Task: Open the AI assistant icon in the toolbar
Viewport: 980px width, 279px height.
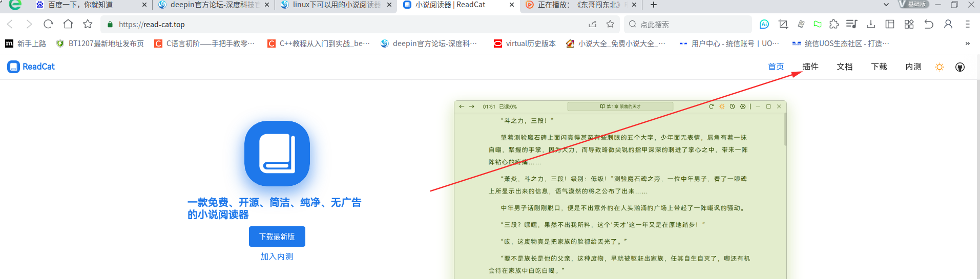Action: pyautogui.click(x=764, y=24)
